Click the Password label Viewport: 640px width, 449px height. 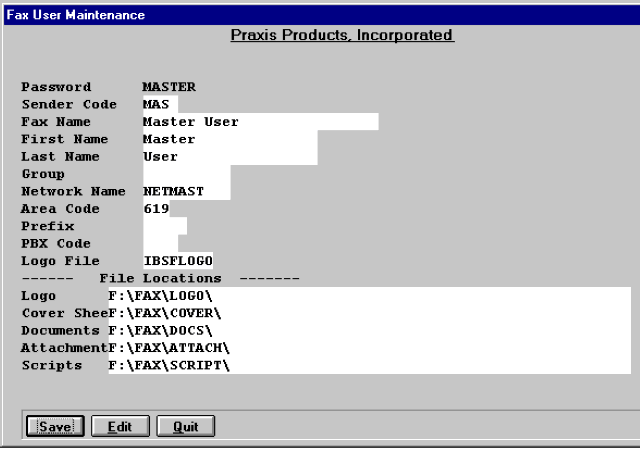point(56,87)
